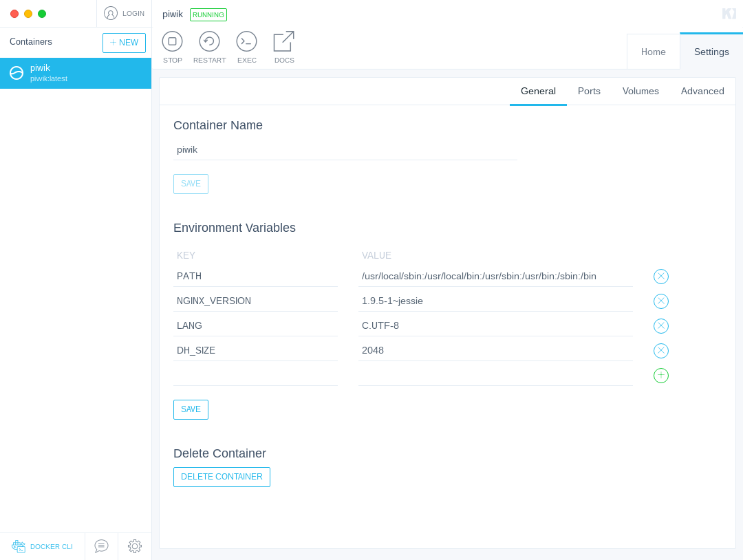Edit the Container Name field
This screenshot has height=560, width=743.
pos(345,150)
